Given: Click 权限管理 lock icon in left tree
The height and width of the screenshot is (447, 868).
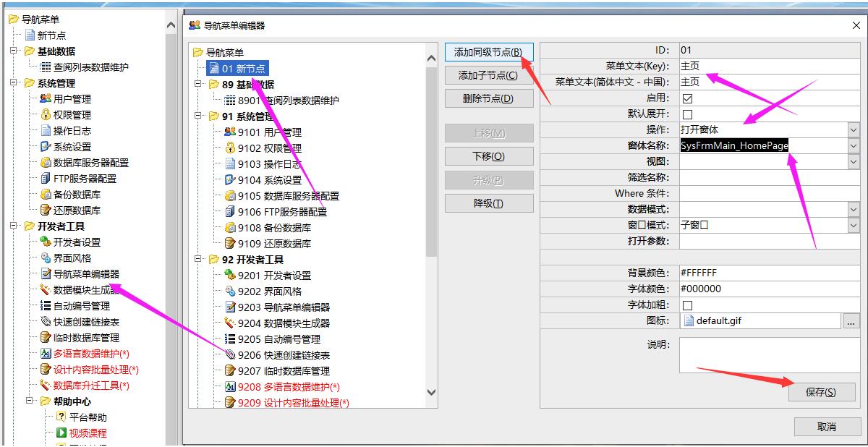Looking at the screenshot, I should click(x=46, y=115).
